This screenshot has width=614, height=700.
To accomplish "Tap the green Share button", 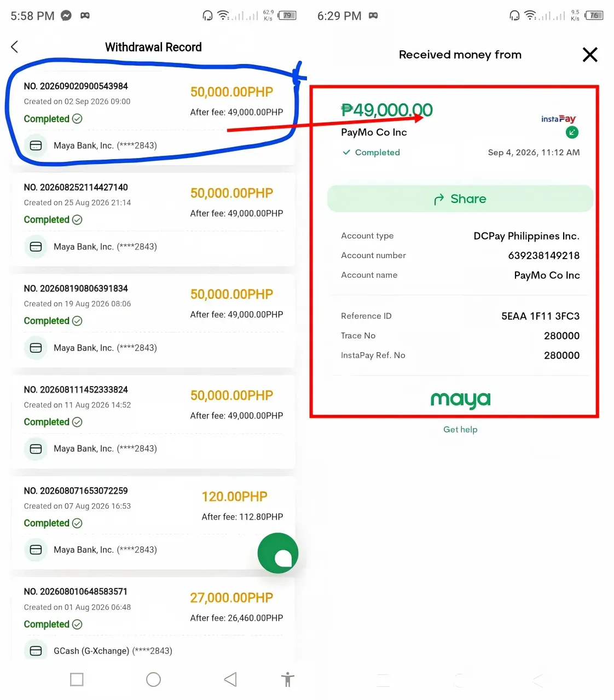I will (460, 199).
